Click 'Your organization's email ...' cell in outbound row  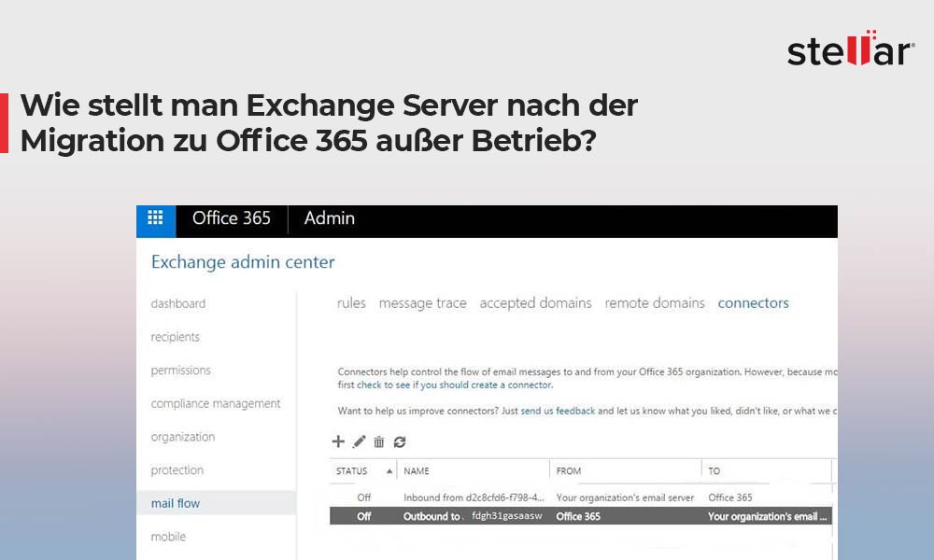[x=767, y=516]
